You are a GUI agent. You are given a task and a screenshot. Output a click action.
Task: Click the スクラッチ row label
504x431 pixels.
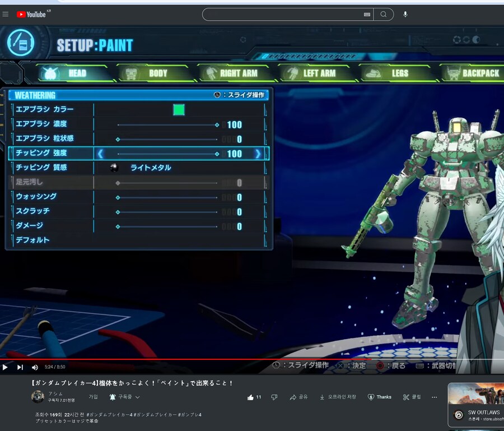click(x=33, y=211)
